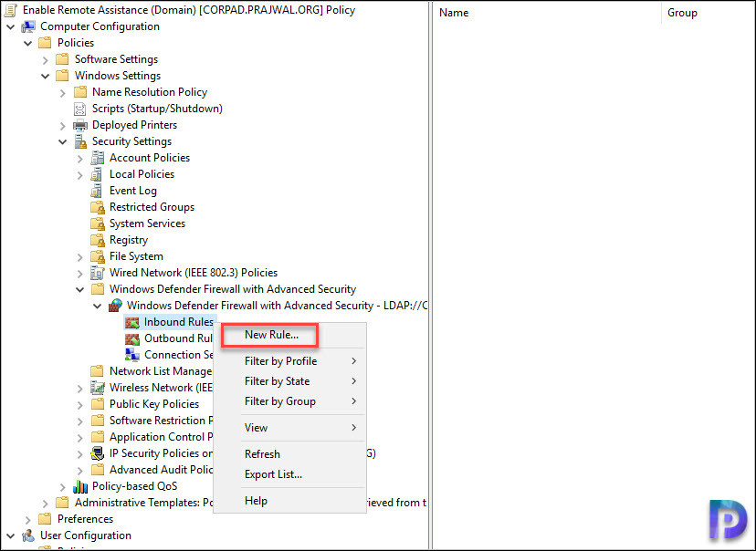
Task: Click the Wired Network (IEEE 802.3) icon
Action: [98, 273]
